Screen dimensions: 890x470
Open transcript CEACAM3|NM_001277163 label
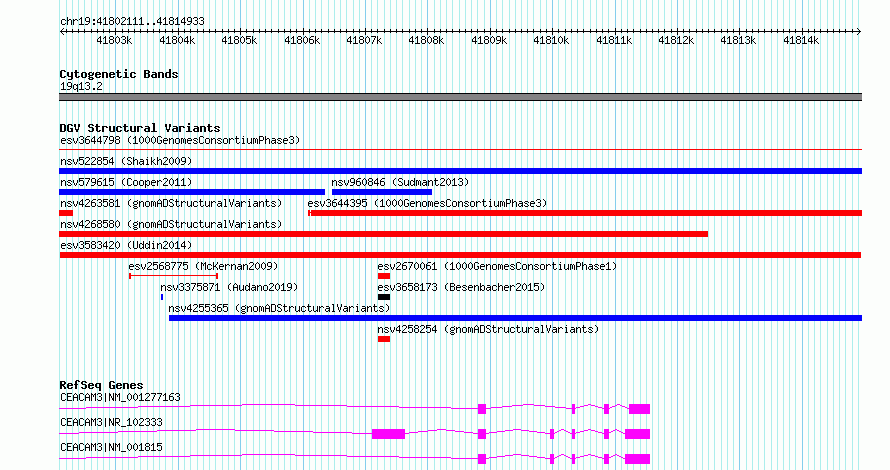click(120, 397)
